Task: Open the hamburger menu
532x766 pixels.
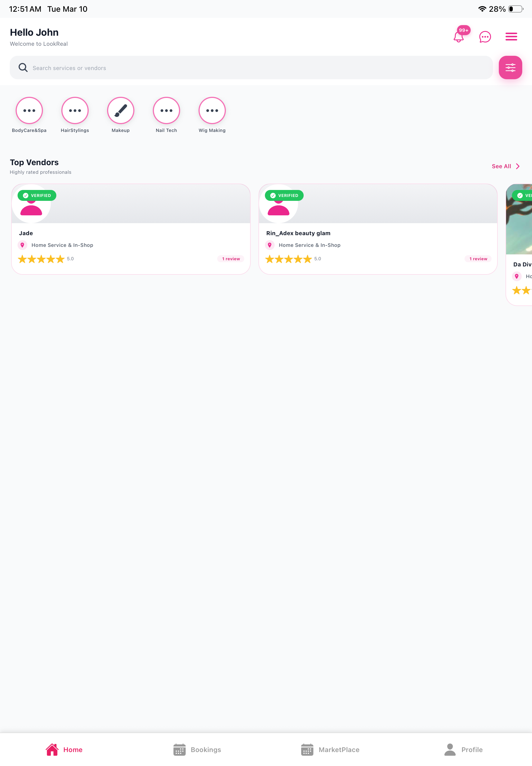Action: (x=511, y=37)
